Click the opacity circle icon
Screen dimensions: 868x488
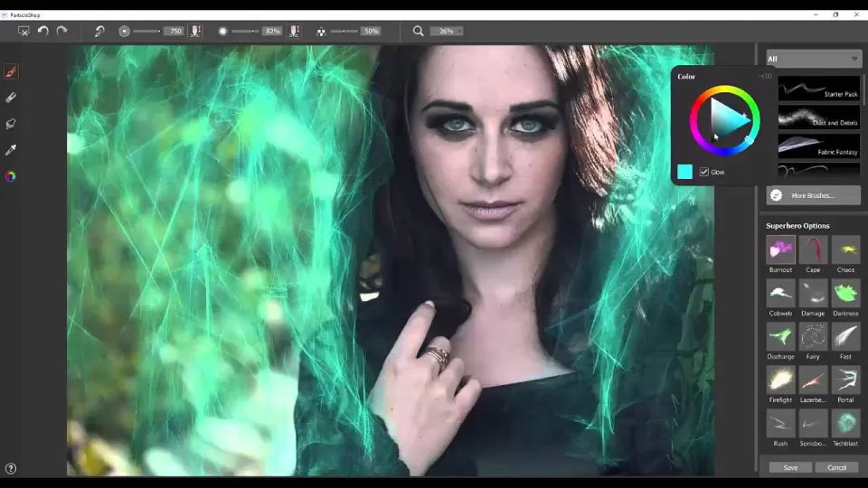tap(222, 31)
